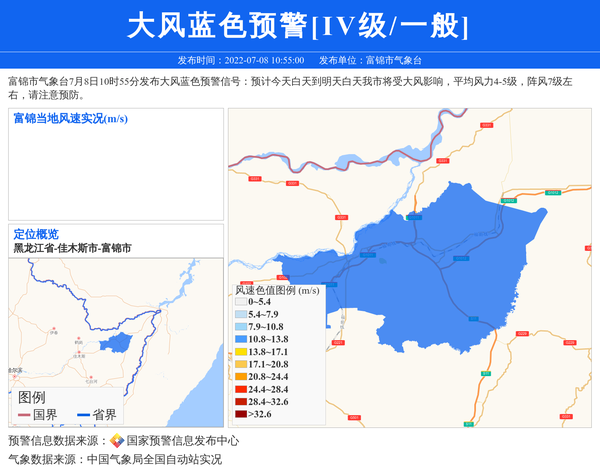Select the 24.4~28.4 red legend swatch
Viewport: 600px width, 471px height.
point(241,389)
